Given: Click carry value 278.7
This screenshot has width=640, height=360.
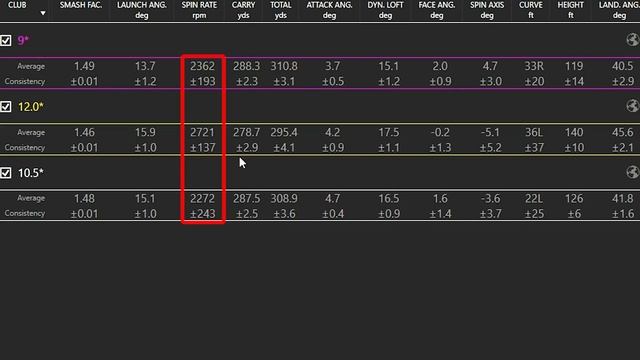Looking at the screenshot, I should 247,132.
